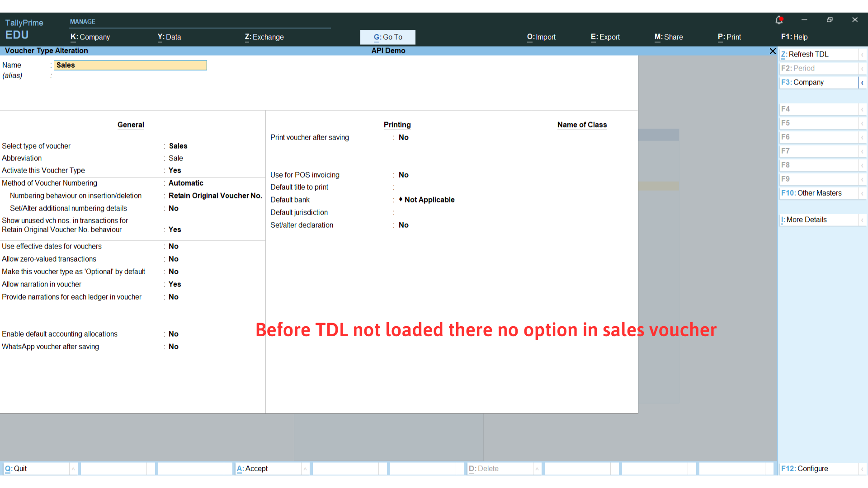Image resolution: width=868 pixels, height=488 pixels.
Task: Toggle Allow narration in voucher value
Action: [x=175, y=284]
